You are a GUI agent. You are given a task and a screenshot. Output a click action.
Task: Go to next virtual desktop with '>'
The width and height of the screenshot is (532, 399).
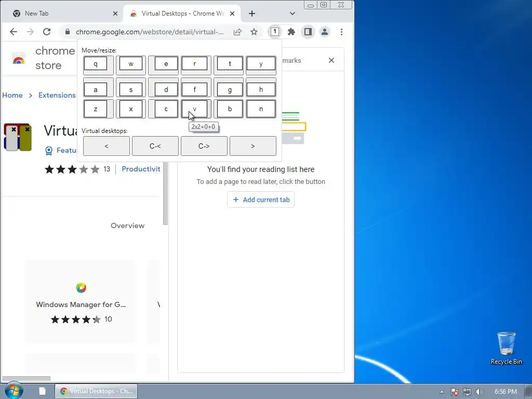[x=253, y=146]
